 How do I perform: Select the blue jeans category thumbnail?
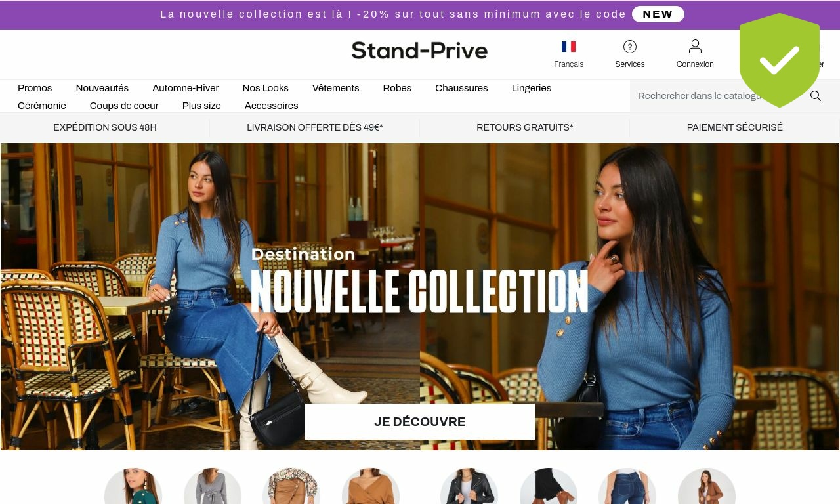tap(627, 486)
